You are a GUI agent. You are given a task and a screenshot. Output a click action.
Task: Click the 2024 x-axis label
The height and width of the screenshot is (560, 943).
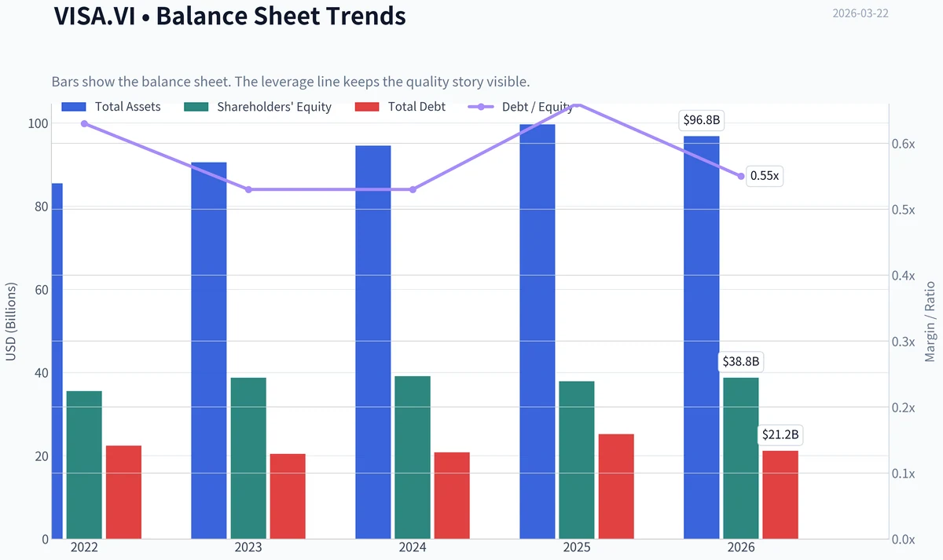pos(413,547)
